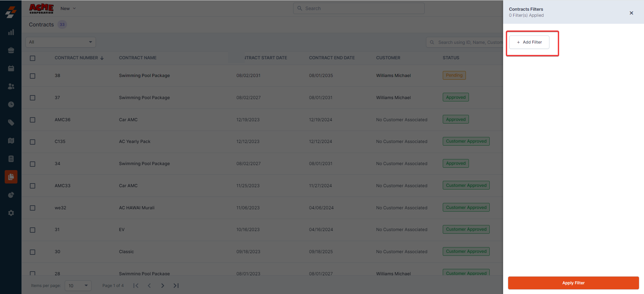Tick the checkbox for contract AMC36
The height and width of the screenshot is (294, 644).
click(x=33, y=120)
